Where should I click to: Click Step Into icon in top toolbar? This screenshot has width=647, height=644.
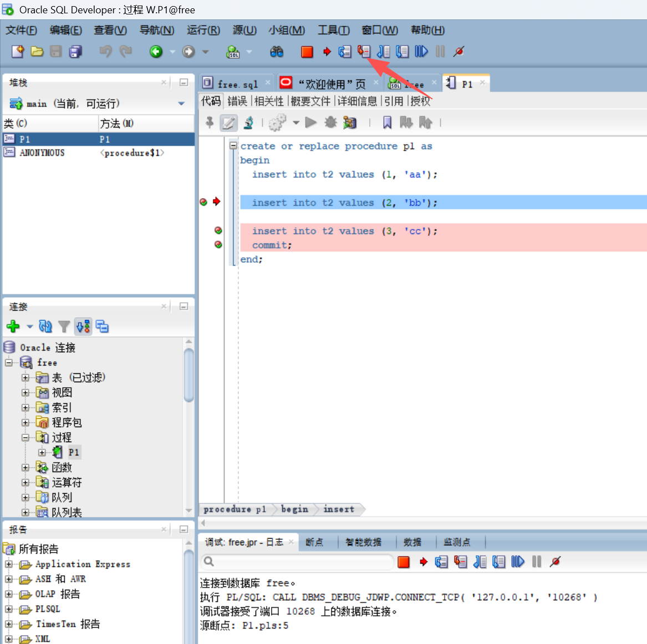[x=364, y=51]
